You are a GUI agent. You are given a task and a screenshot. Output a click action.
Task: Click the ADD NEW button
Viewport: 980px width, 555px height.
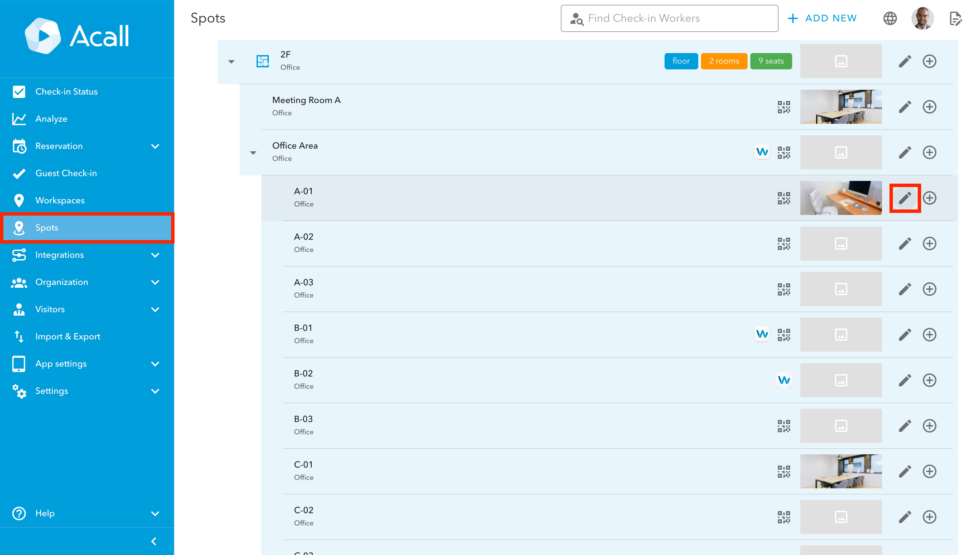(822, 18)
